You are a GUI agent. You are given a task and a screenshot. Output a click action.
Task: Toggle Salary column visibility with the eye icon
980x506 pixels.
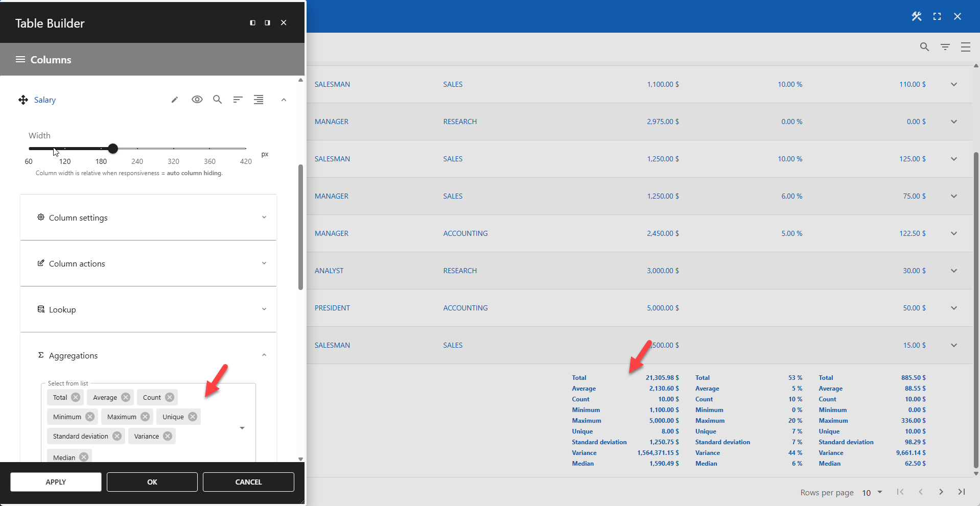(x=197, y=99)
